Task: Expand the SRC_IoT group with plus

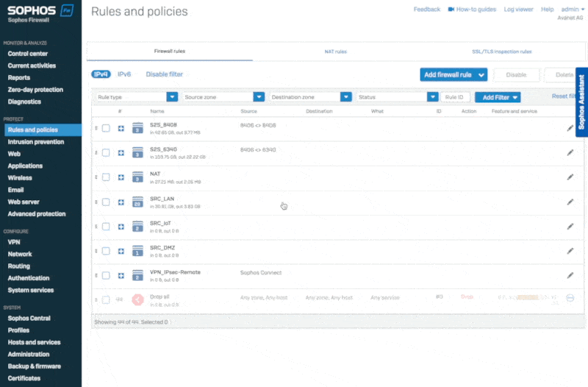Action: click(x=121, y=227)
